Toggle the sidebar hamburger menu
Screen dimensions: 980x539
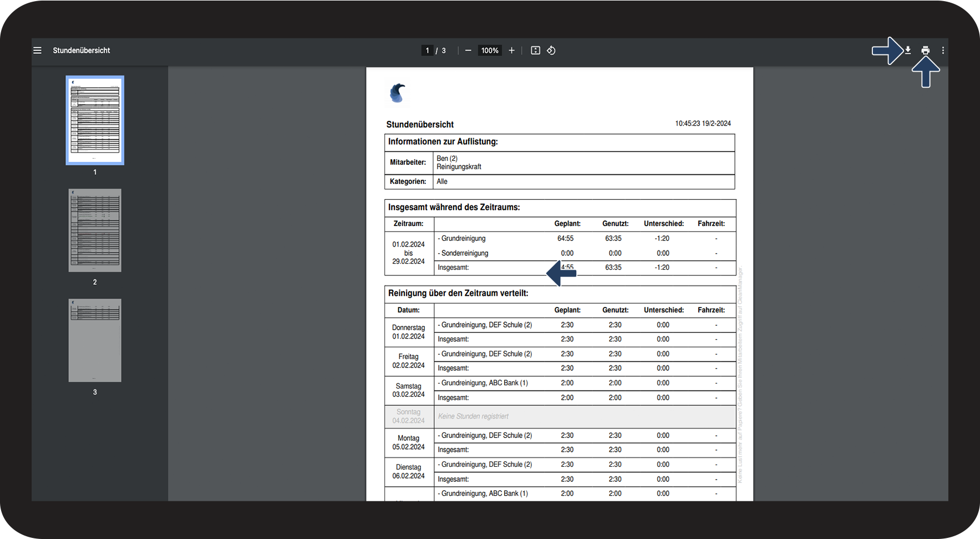37,51
